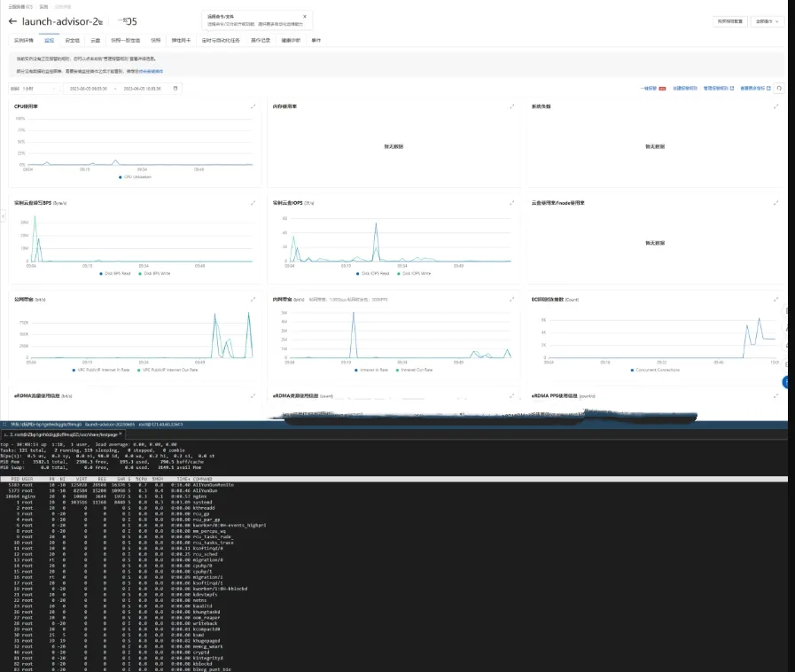Toggle the CPU Utilization legend item
795x672 pixels.
(x=135, y=177)
